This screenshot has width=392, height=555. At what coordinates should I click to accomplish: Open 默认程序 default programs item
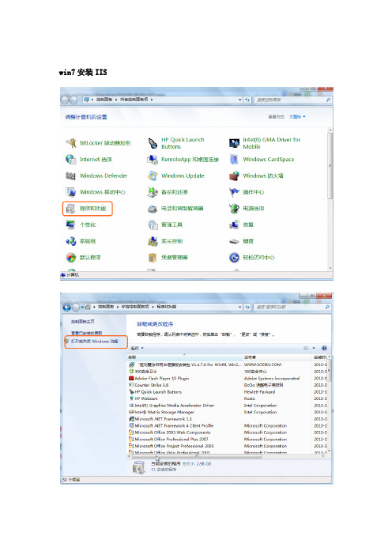coord(83,257)
